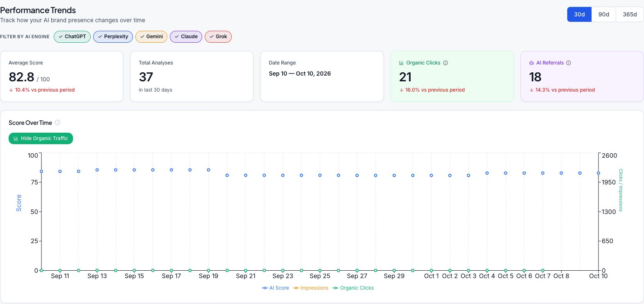Click '10.4% vs previous period' text
Viewport: 644px width, 304px height.
point(45,90)
